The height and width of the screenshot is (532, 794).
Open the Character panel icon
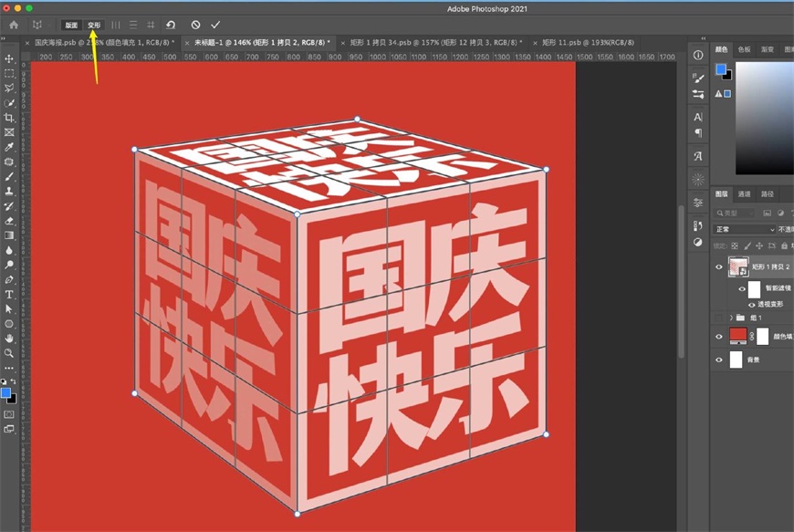point(698,117)
